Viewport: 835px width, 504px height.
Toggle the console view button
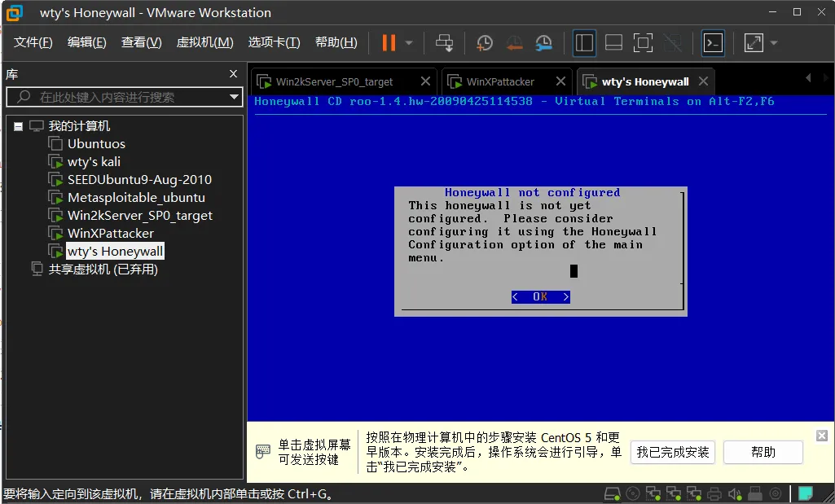tap(713, 42)
